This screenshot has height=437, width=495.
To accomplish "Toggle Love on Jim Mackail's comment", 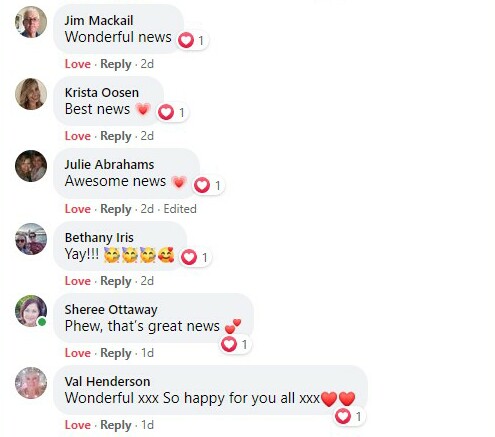I will (78, 64).
